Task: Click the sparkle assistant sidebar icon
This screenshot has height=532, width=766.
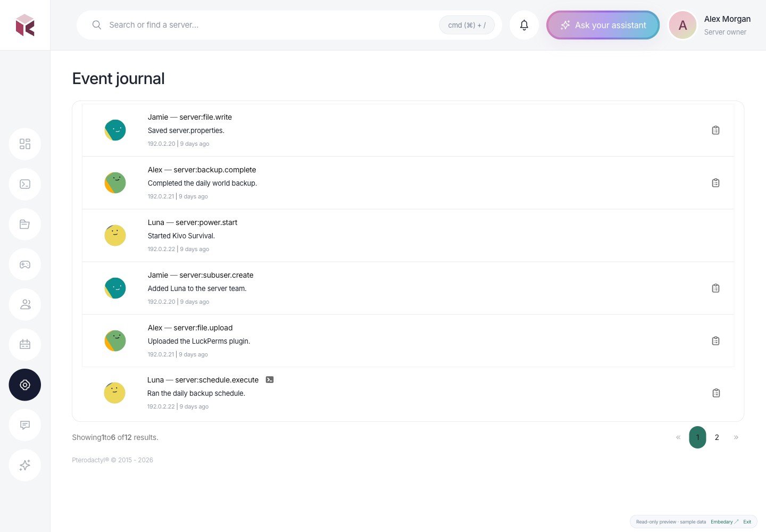Action: pos(25,465)
